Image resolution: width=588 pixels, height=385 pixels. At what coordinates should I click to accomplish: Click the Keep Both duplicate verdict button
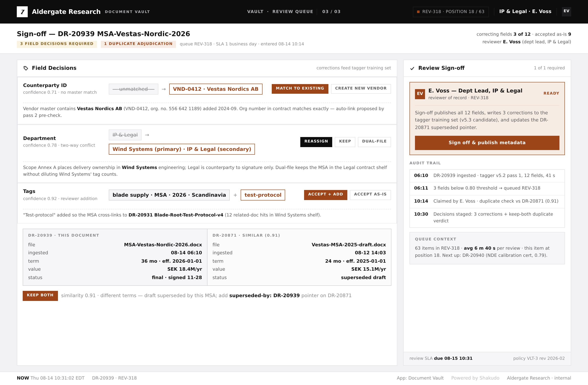click(40, 296)
